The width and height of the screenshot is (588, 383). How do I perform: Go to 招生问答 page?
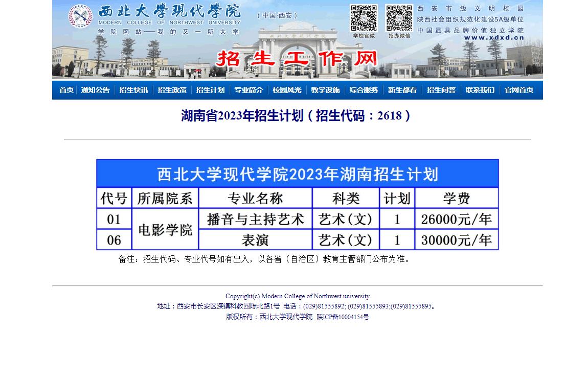[x=441, y=90]
